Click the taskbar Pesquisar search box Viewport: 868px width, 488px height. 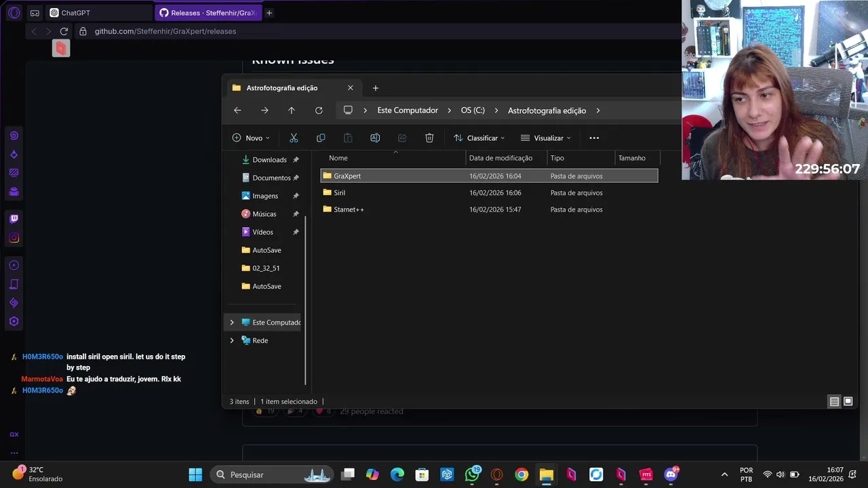pyautogui.click(x=271, y=474)
